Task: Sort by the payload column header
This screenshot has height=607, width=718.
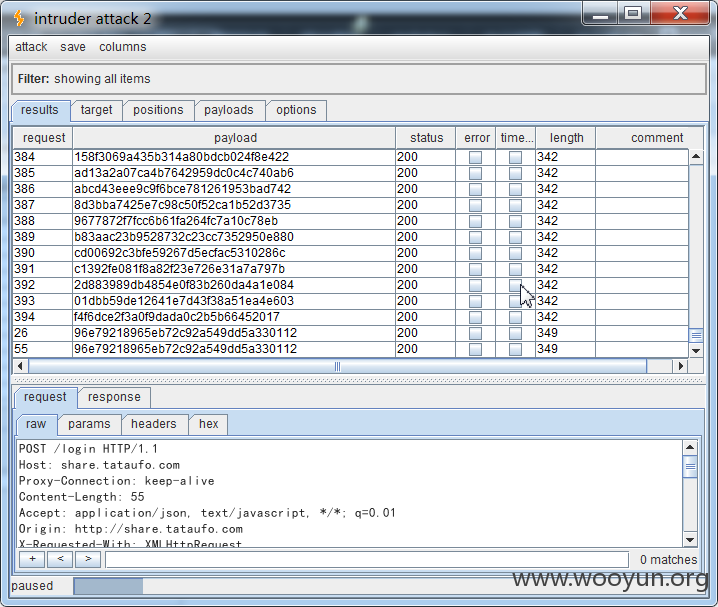Action: tap(234, 138)
